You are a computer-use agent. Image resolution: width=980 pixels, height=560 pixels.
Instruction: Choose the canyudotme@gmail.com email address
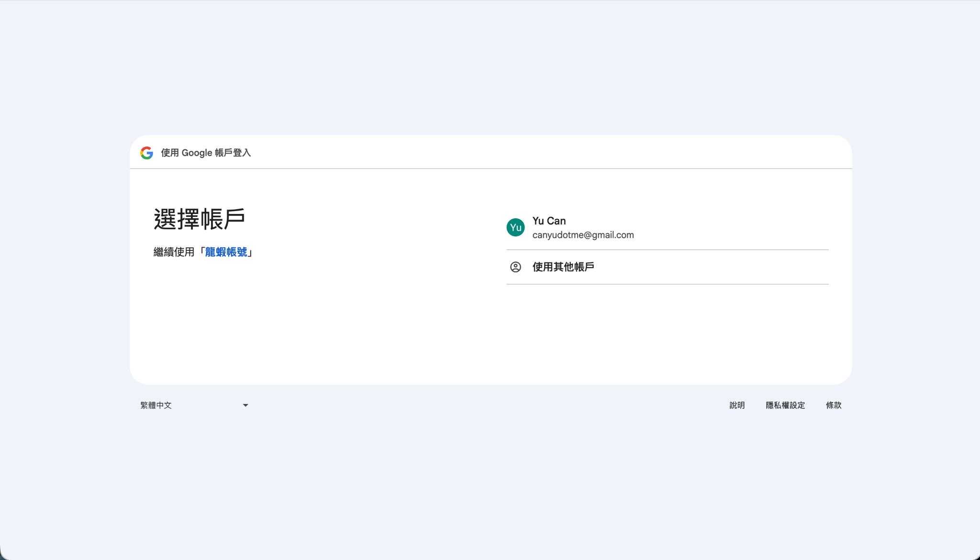point(583,235)
